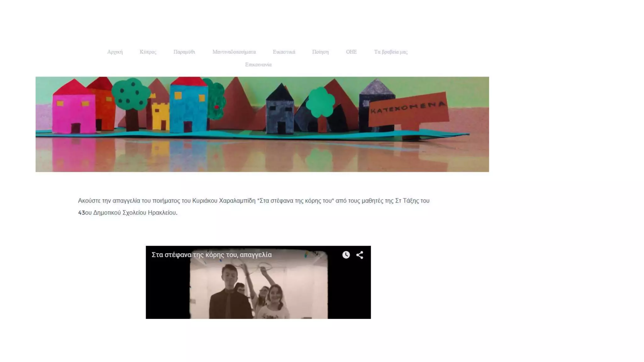Click the video title Στα στέφανα της κόρης του
This screenshot has width=644, height=362.
pyautogui.click(x=211, y=255)
